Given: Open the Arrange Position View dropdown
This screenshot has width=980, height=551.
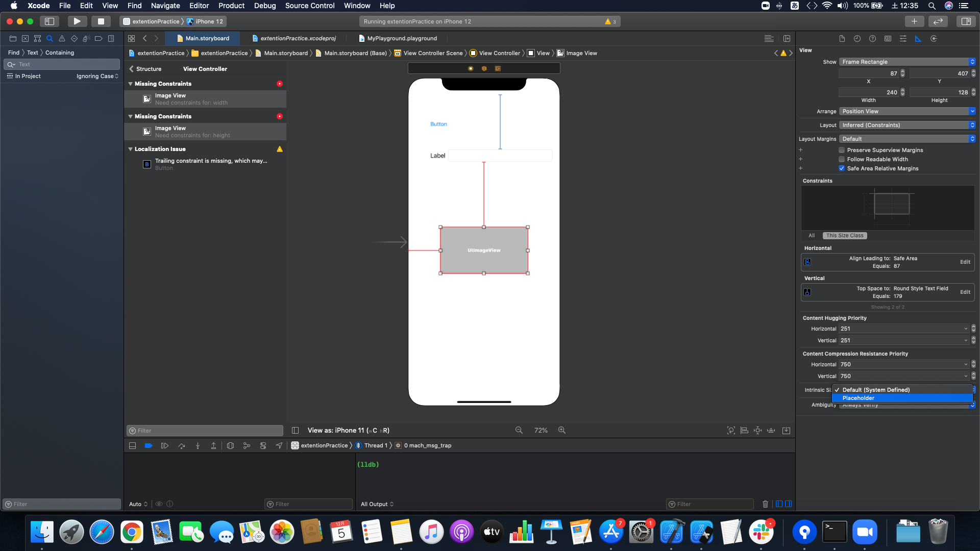Looking at the screenshot, I should point(907,111).
